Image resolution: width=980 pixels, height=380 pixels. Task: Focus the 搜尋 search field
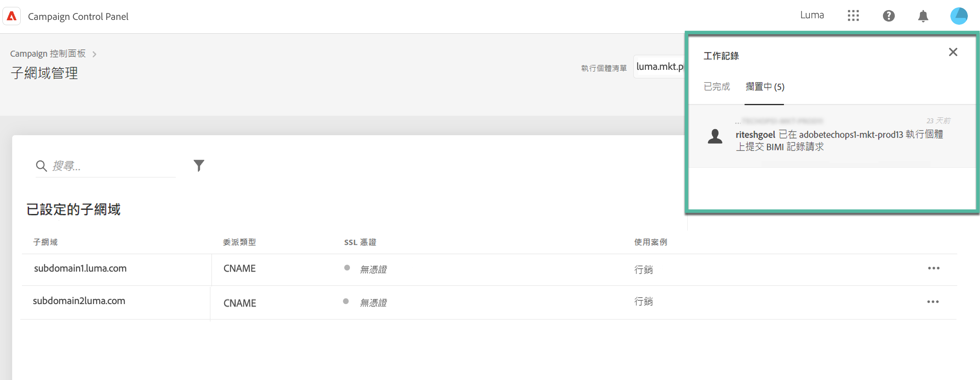pyautogui.click(x=106, y=166)
